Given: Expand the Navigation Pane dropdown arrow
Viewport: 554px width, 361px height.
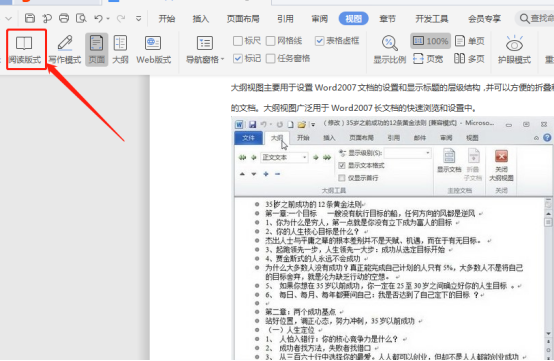Looking at the screenshot, I should (223, 59).
